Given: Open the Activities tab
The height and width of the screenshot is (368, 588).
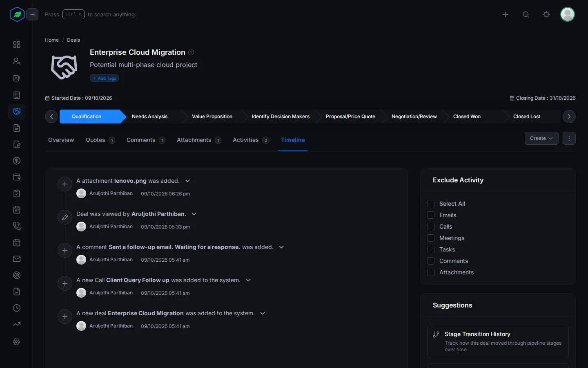Looking at the screenshot, I should tap(251, 140).
